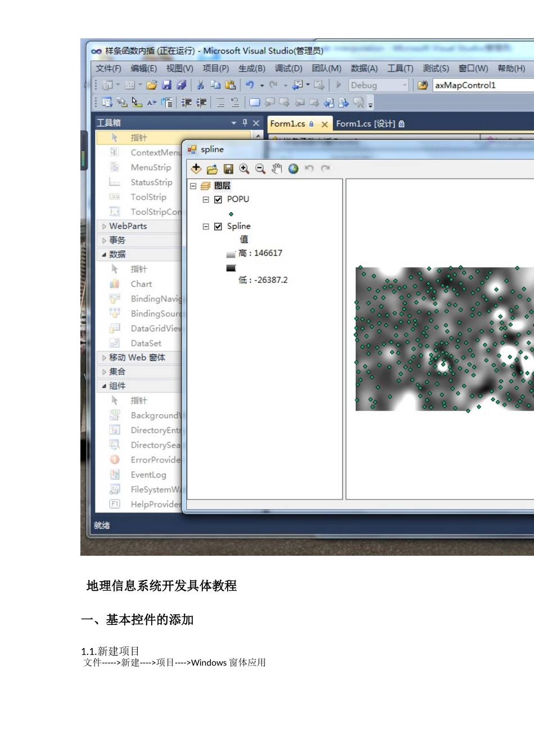
Task: Open the 工具(T) menu
Action: pos(400,68)
